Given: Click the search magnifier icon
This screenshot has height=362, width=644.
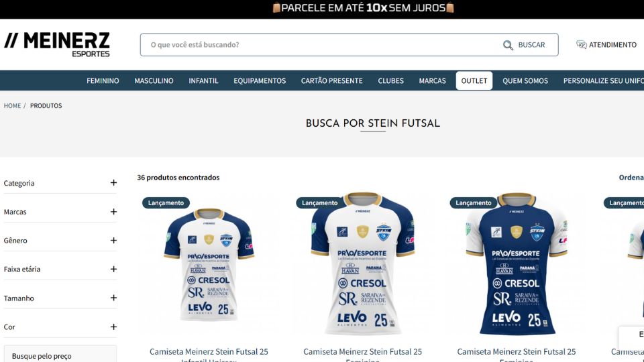Looking at the screenshot, I should point(508,45).
